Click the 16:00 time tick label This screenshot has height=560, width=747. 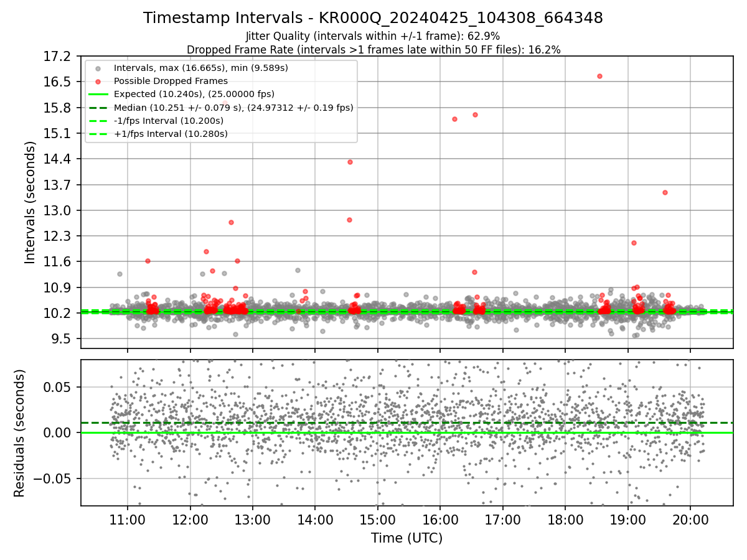(440, 521)
